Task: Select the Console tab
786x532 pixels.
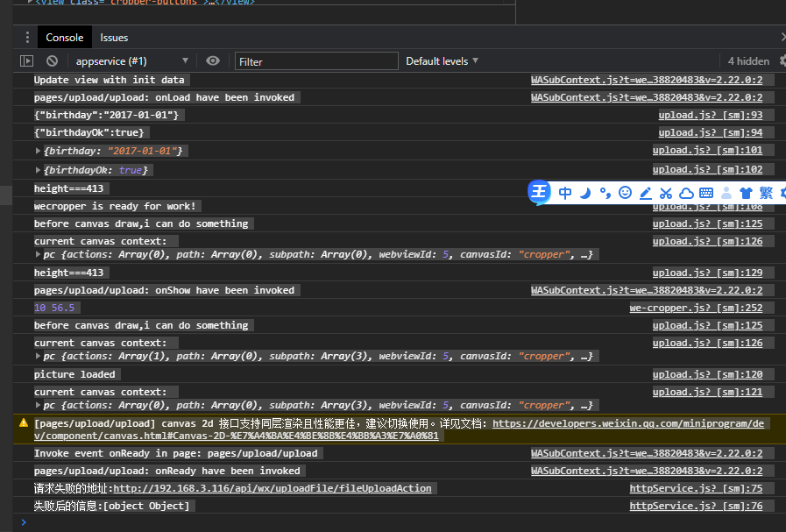Action: [x=65, y=38]
